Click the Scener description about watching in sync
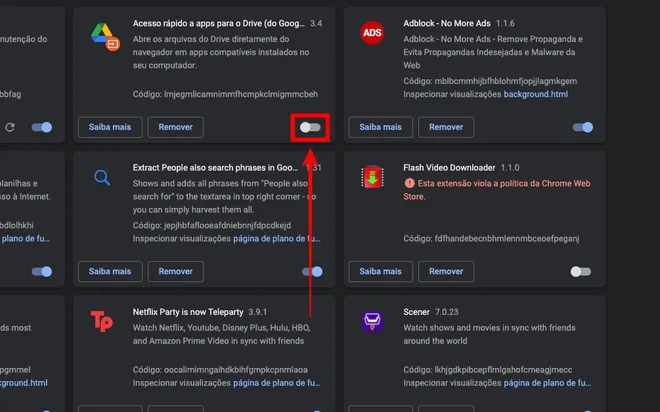Viewport: 660px width, 412px height. (x=490, y=334)
